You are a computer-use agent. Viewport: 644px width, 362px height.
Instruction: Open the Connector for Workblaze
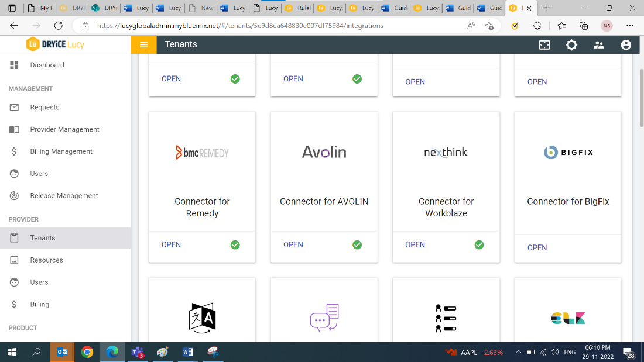point(415,244)
